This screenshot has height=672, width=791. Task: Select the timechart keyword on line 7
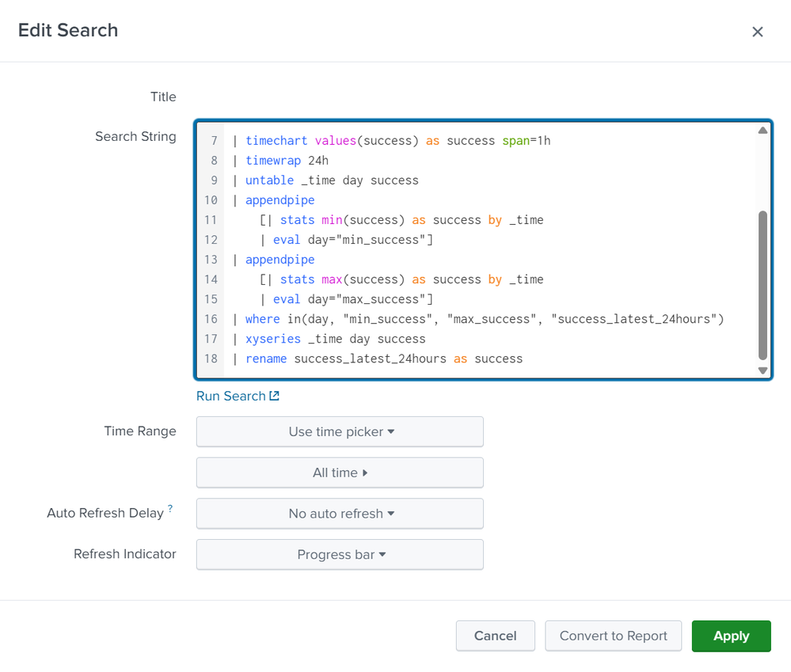[276, 140]
